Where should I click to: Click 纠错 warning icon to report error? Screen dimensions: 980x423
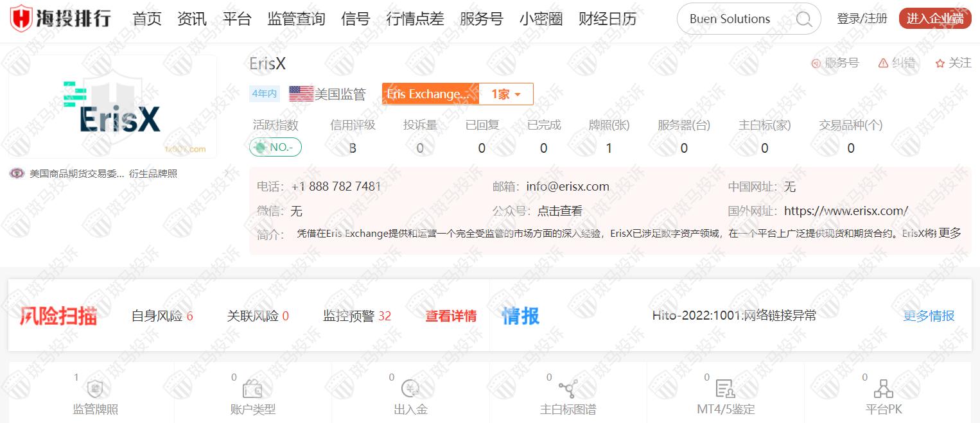point(884,63)
